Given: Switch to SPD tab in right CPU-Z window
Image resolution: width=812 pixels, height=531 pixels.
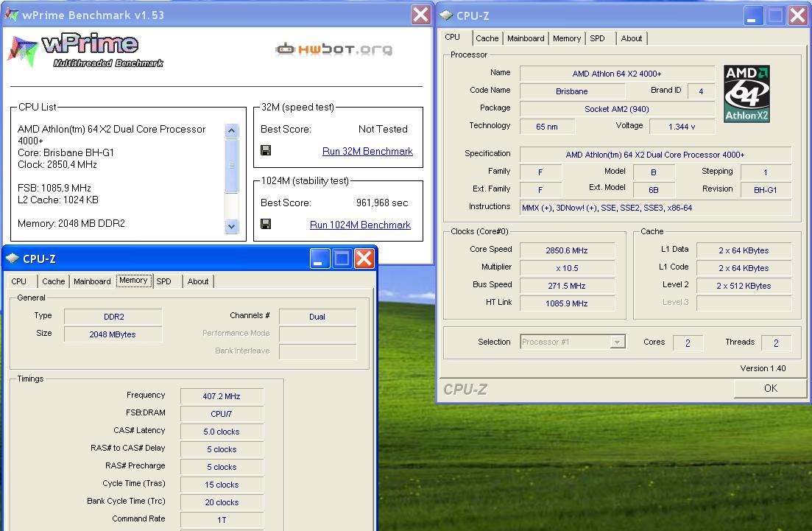Looking at the screenshot, I should [x=597, y=38].
